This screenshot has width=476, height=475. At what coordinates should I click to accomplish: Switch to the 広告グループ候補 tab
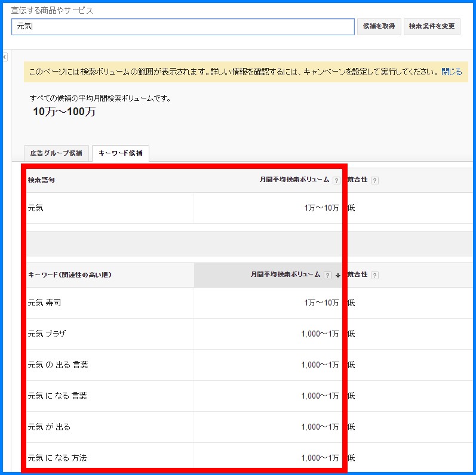(x=56, y=153)
